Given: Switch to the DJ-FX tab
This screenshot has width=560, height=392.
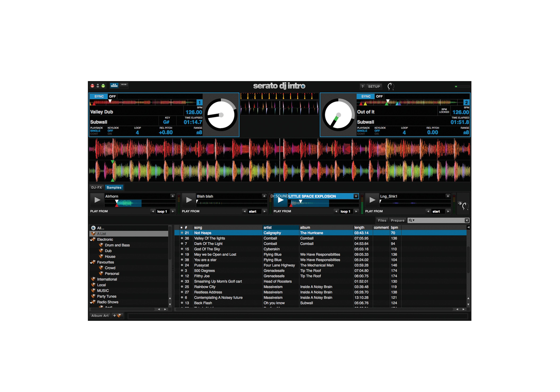Looking at the screenshot, I should (x=97, y=187).
